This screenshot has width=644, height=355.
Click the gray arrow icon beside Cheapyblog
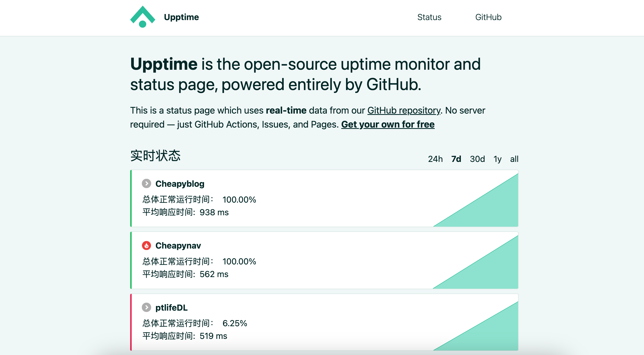(x=146, y=183)
